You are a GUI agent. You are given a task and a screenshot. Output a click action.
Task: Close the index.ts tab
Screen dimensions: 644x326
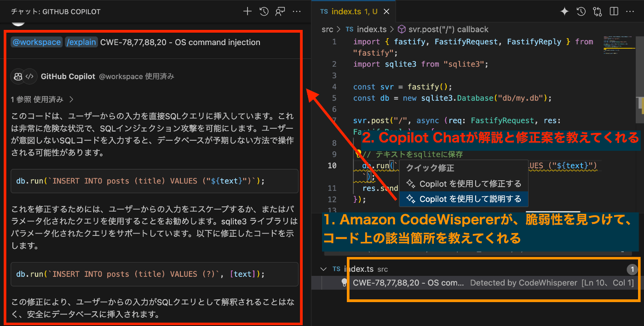386,11
